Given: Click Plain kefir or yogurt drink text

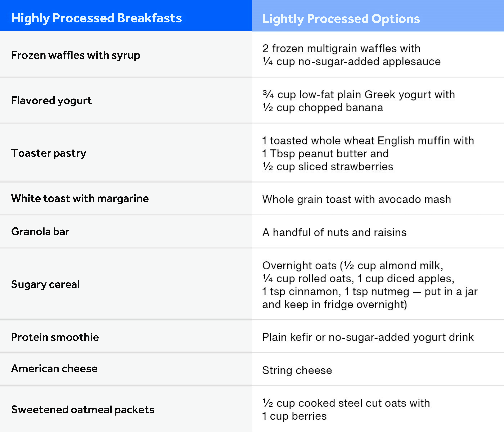Looking at the screenshot, I should click(368, 337).
